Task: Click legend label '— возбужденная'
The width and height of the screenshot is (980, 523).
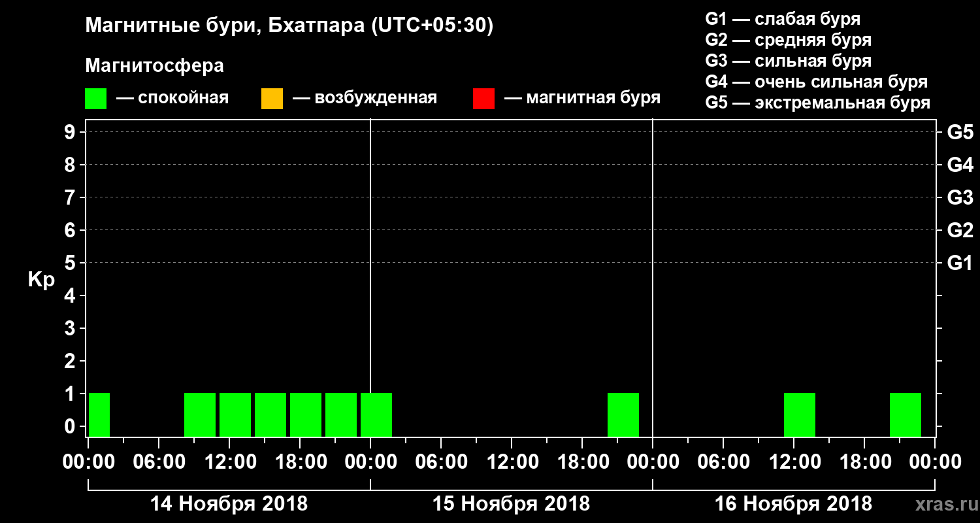Action: pos(365,98)
